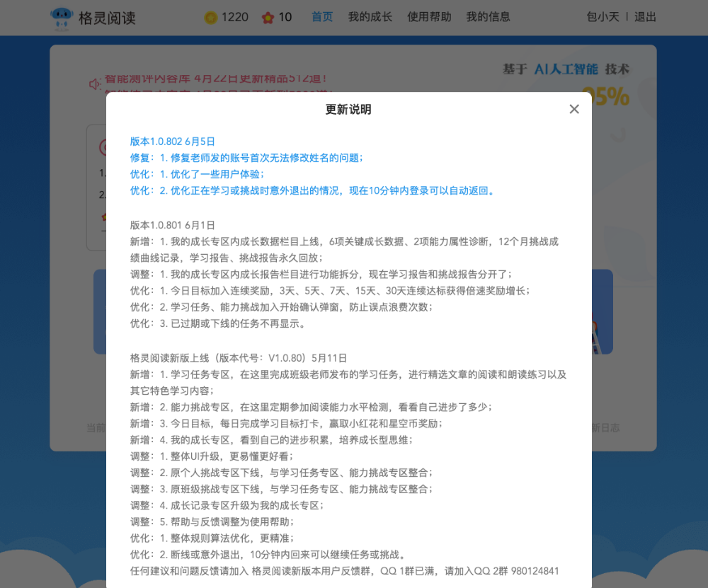Click coin count 1220
The height and width of the screenshot is (588, 708).
tap(235, 17)
